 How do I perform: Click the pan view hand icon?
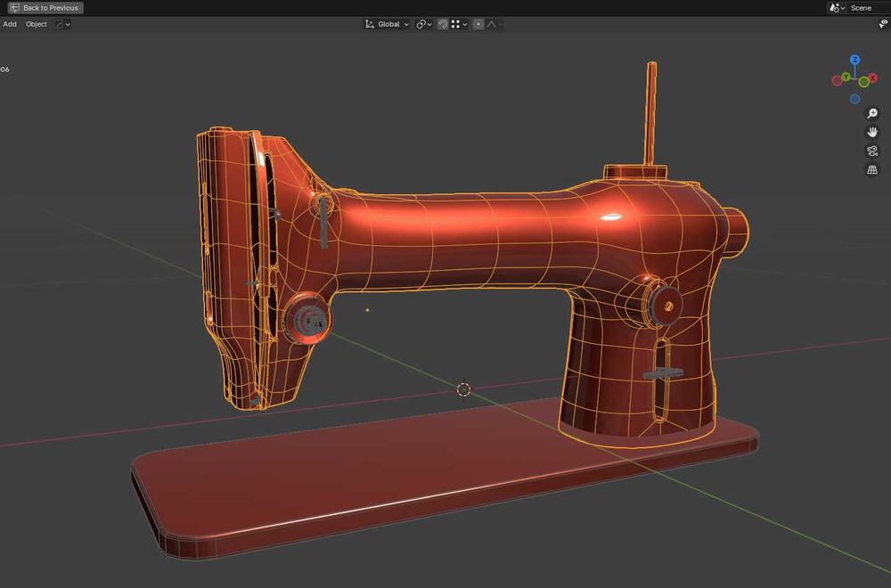(872, 133)
